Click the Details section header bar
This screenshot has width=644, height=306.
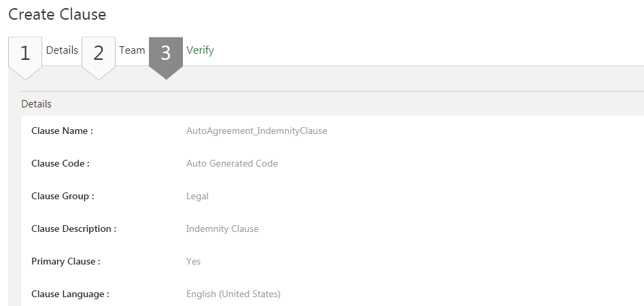click(37, 104)
